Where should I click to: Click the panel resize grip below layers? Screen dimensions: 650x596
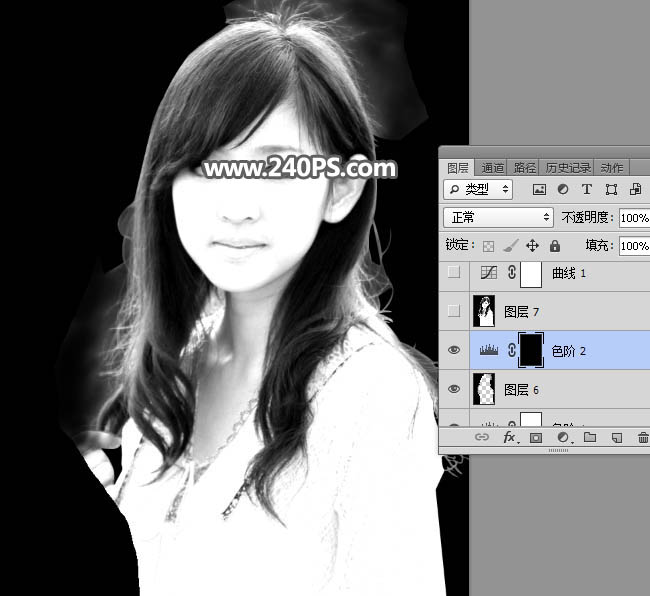[x=558, y=450]
